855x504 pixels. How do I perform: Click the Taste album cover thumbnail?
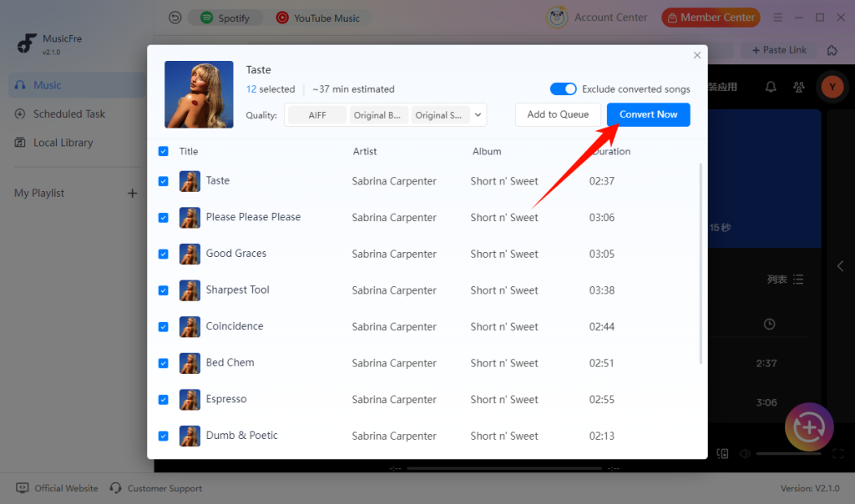click(199, 94)
